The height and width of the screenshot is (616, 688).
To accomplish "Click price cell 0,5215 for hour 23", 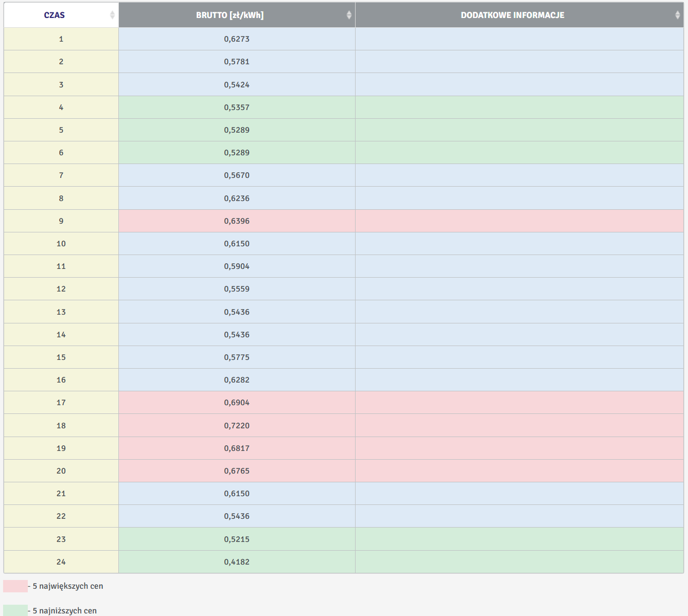I will [x=237, y=539].
